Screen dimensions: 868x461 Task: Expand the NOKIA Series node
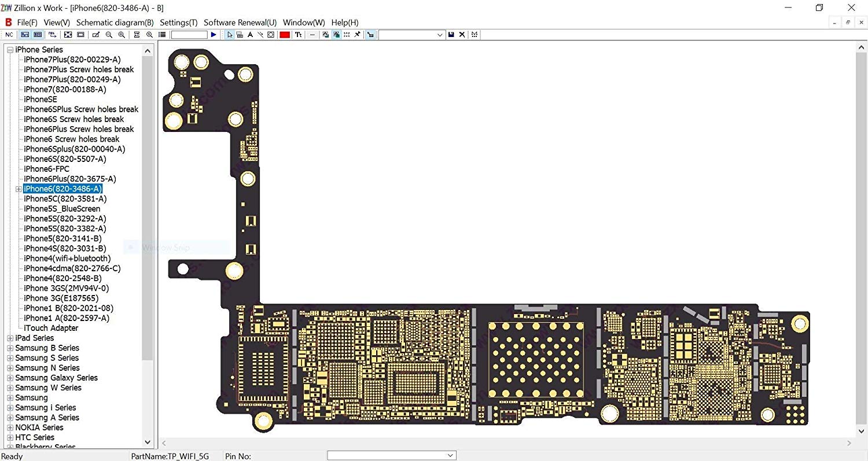10,427
